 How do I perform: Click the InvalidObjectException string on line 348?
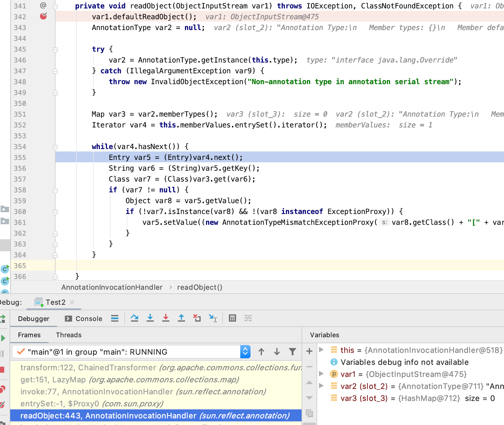(351, 82)
